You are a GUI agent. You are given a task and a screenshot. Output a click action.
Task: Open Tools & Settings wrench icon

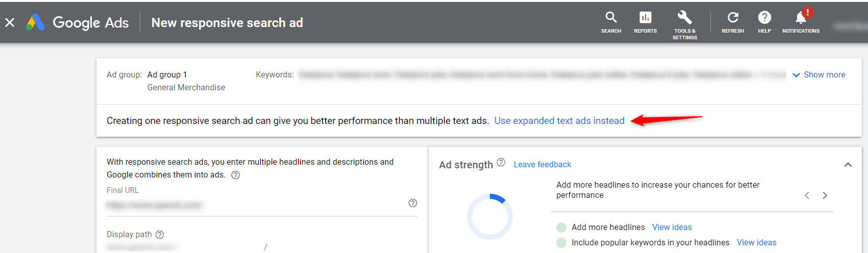pyautogui.click(x=684, y=17)
